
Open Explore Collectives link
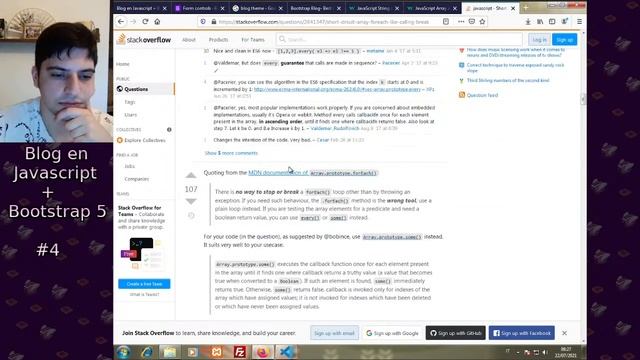click(145, 140)
